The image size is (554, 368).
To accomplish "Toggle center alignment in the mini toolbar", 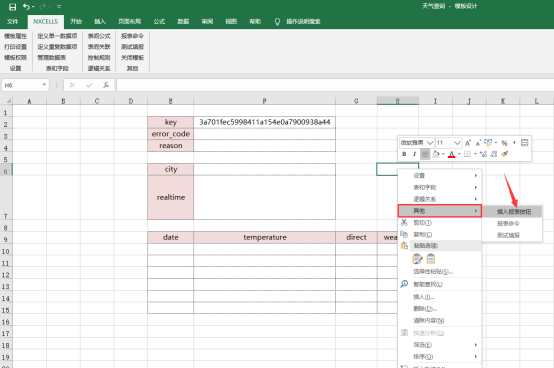I will coord(425,154).
